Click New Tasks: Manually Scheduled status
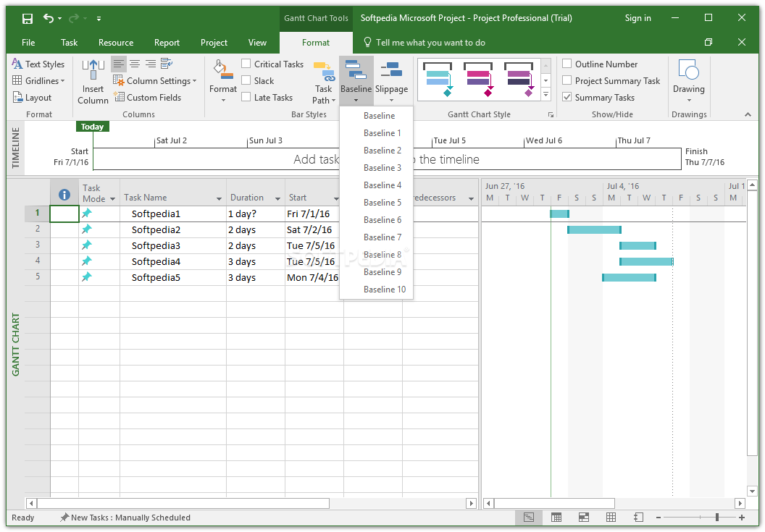The height and width of the screenshot is (532, 765). tap(125, 518)
